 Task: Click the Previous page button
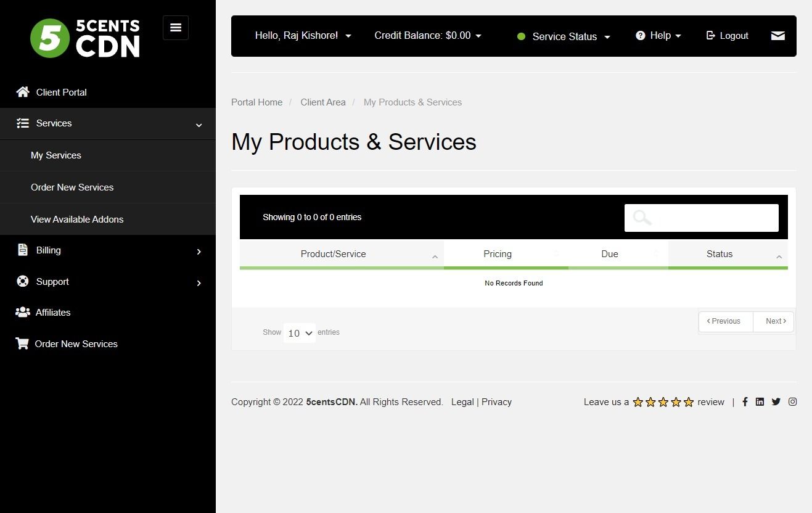726,321
